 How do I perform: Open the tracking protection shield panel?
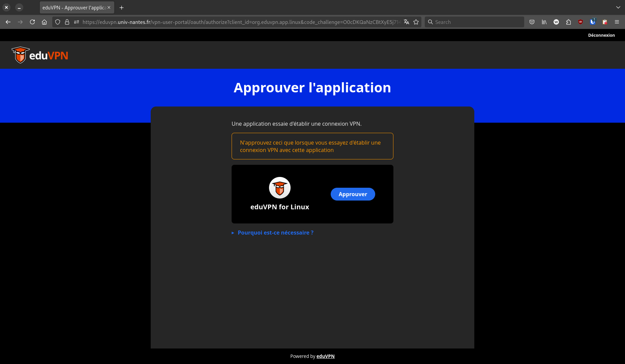(x=58, y=22)
